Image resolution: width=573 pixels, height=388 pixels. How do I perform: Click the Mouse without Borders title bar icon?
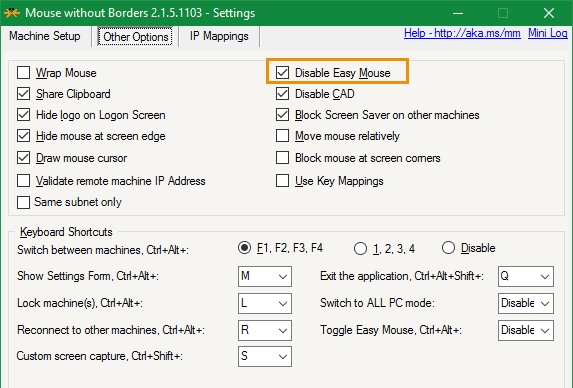click(11, 13)
